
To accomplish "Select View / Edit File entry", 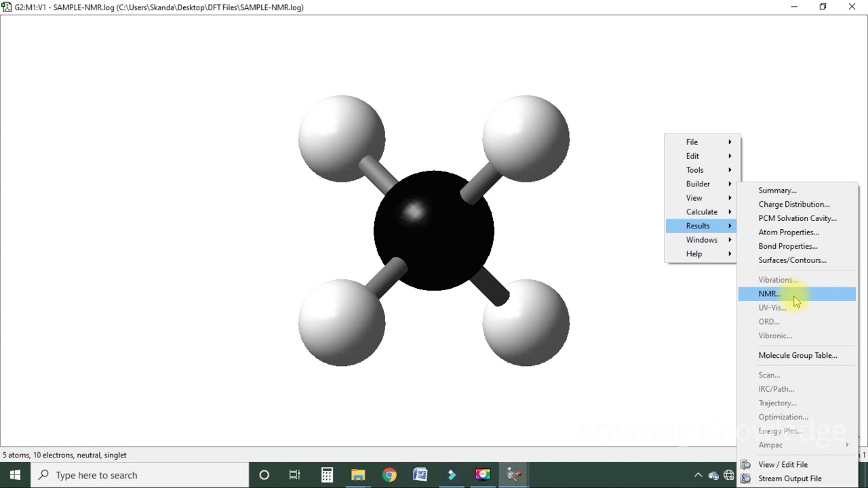I will coord(797,464).
